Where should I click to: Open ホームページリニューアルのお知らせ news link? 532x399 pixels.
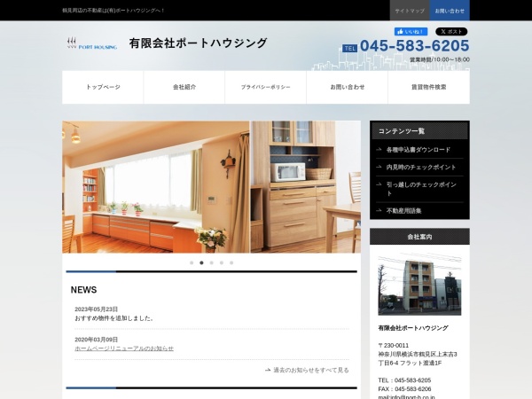point(124,348)
